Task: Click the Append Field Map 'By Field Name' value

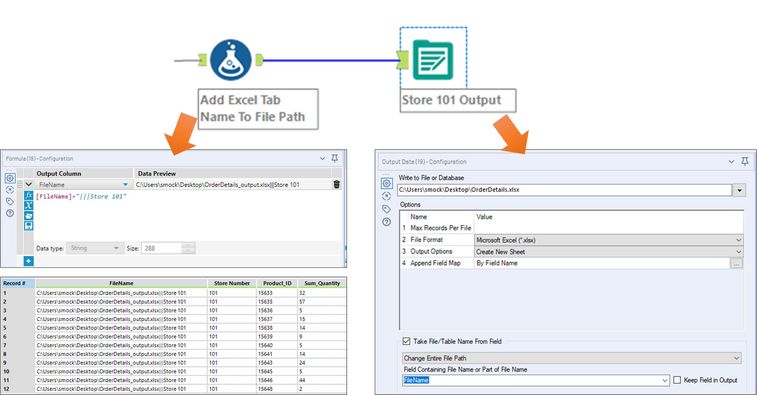Action: [603, 263]
